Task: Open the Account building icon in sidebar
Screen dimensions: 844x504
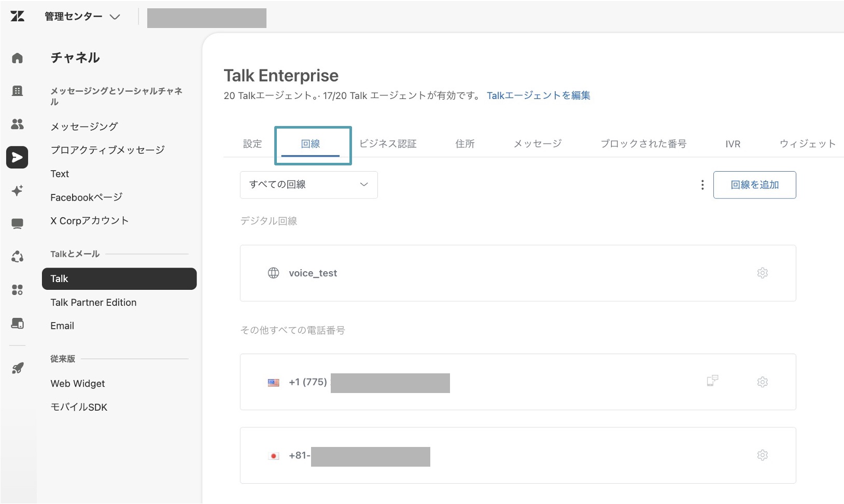Action: click(x=17, y=91)
